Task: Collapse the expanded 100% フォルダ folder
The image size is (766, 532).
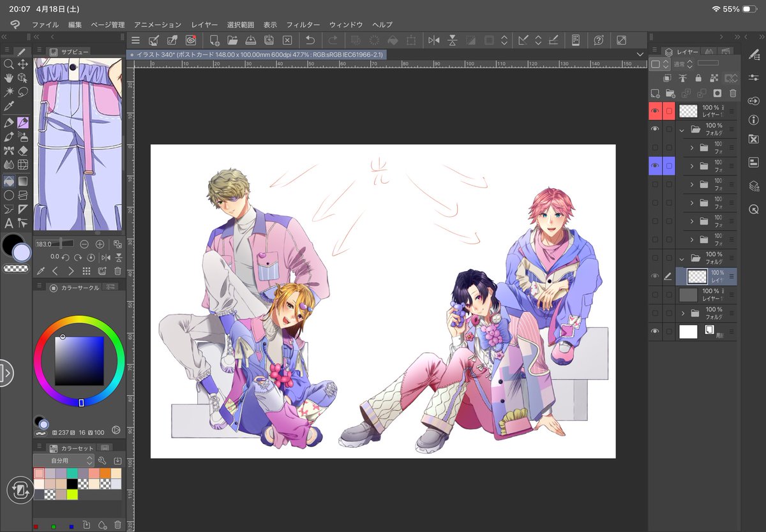Action: [682, 131]
